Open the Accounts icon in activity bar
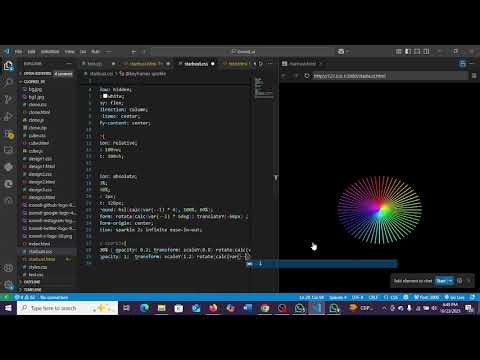This screenshot has width=480, height=360. [8, 268]
